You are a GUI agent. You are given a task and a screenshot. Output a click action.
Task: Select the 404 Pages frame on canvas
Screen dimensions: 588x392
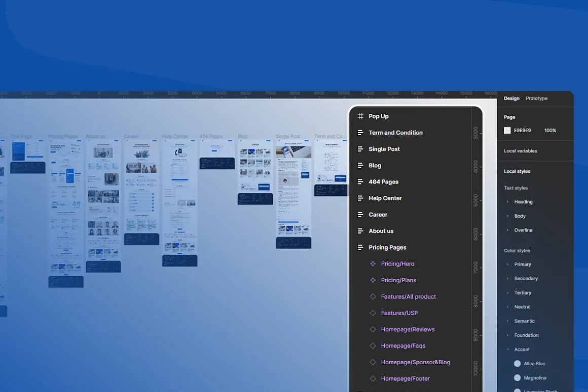(217, 154)
